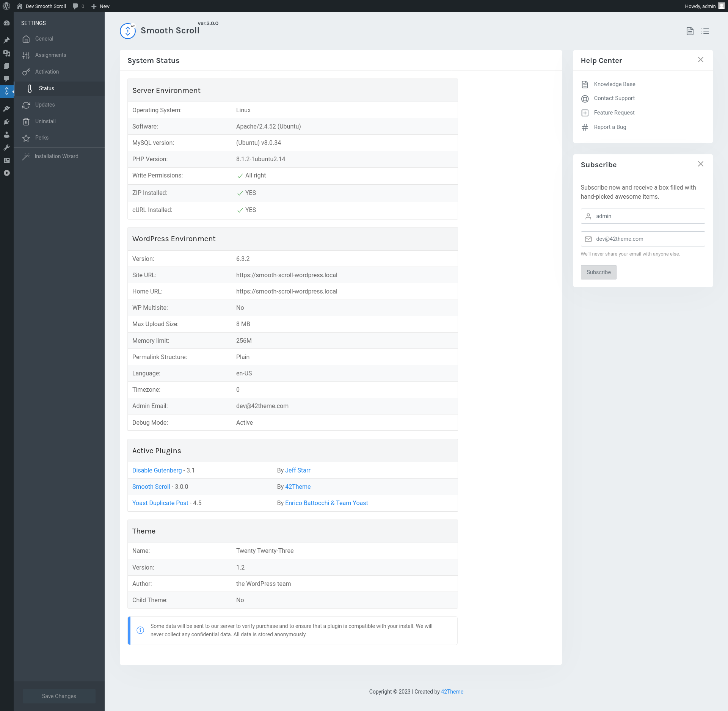Image resolution: width=728 pixels, height=711 pixels.
Task: Click the list menu icon in header
Action: (705, 31)
